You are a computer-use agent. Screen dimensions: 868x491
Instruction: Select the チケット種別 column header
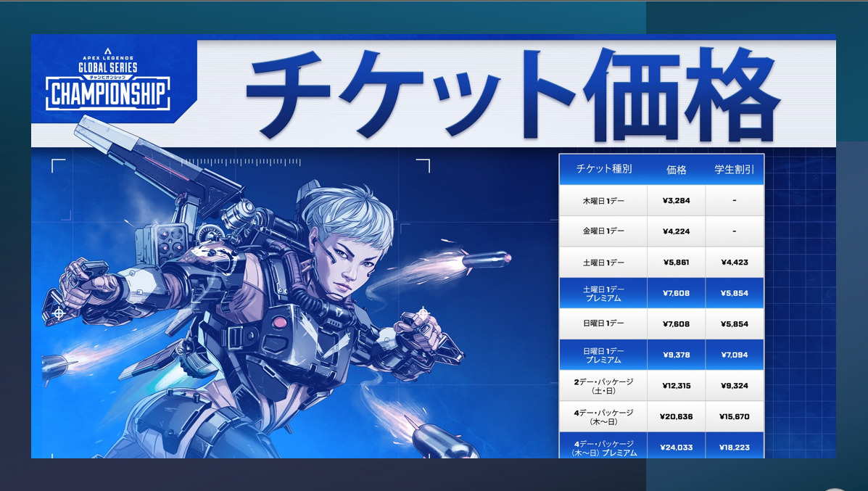click(x=603, y=170)
